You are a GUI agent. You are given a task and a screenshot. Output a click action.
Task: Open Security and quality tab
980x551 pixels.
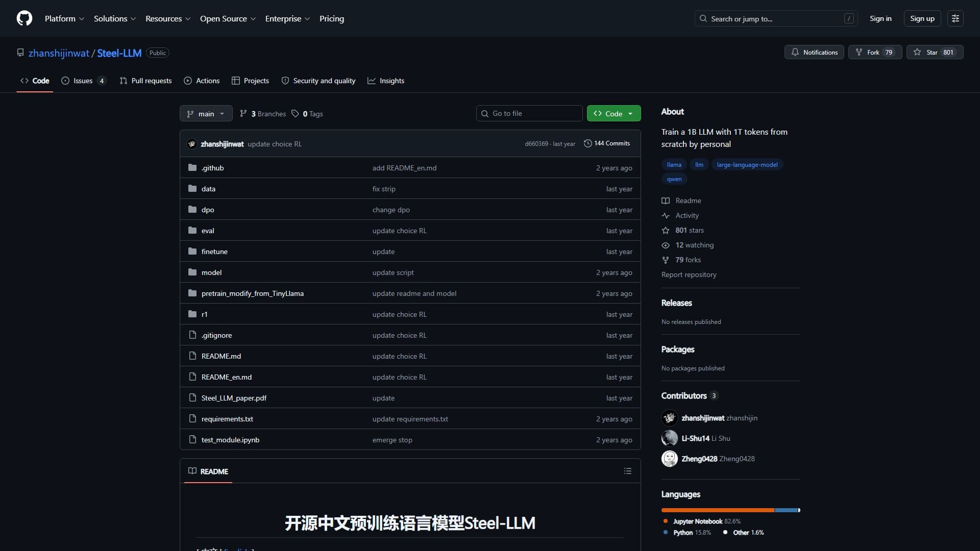318,81
